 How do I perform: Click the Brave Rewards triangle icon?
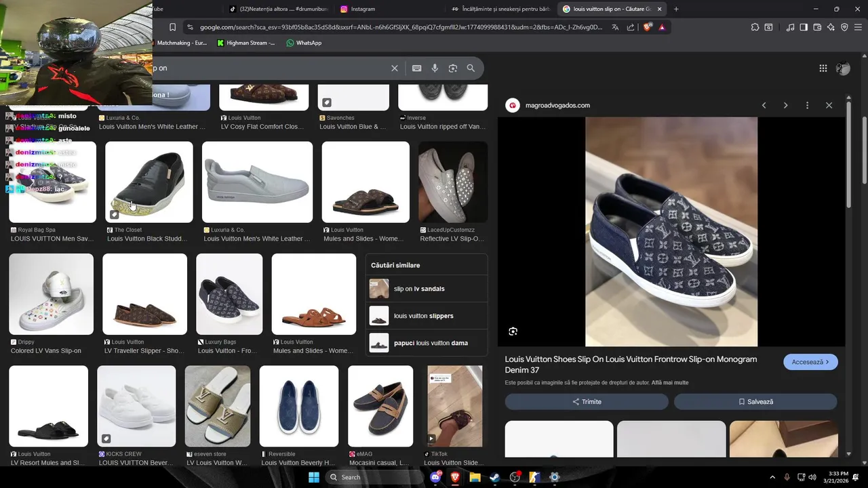662,27
